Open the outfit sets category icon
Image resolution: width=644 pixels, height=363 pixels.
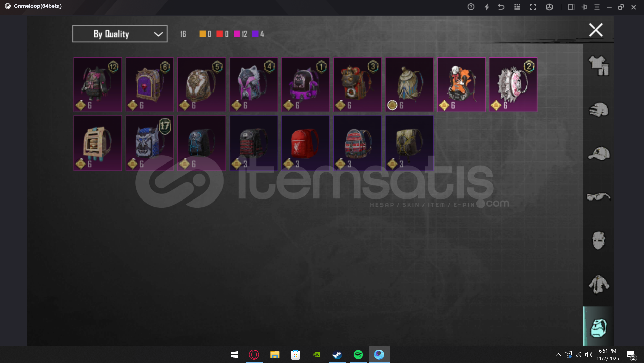[598, 65]
